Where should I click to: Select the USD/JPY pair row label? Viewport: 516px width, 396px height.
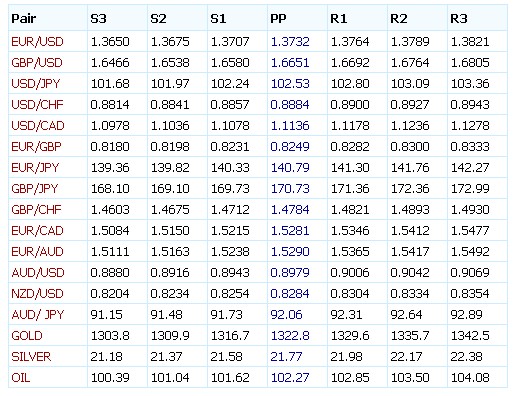[x=36, y=83]
